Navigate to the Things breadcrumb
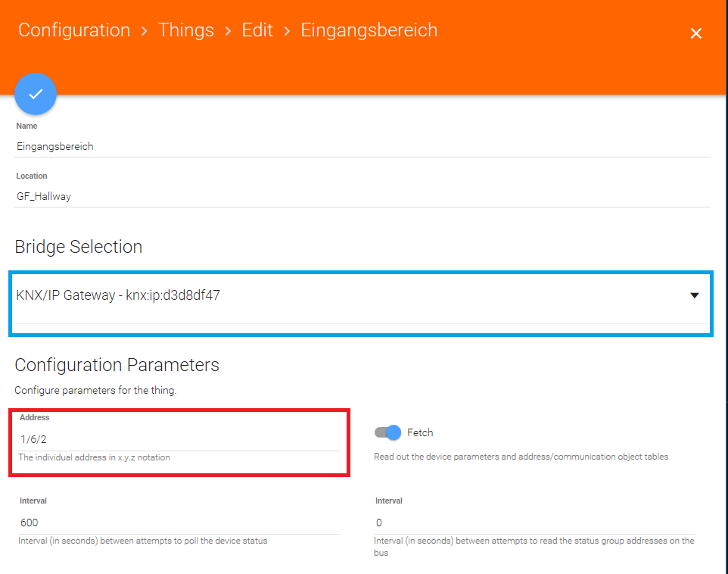The image size is (728, 574). pos(186,30)
